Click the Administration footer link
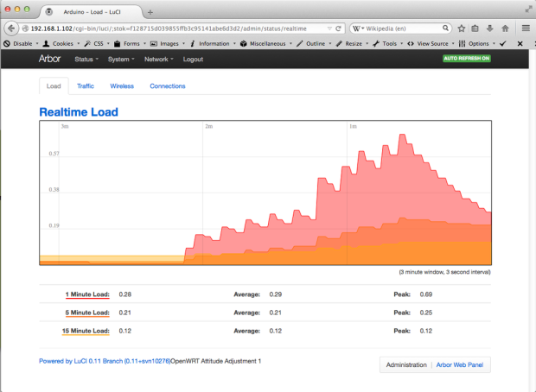The image size is (536, 392). pyautogui.click(x=406, y=364)
